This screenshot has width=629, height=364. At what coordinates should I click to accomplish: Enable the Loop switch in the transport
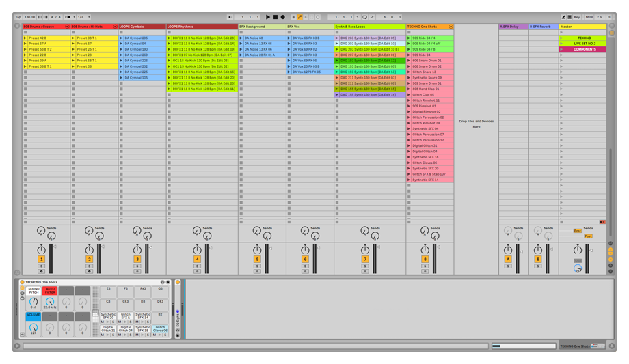pyautogui.click(x=364, y=17)
